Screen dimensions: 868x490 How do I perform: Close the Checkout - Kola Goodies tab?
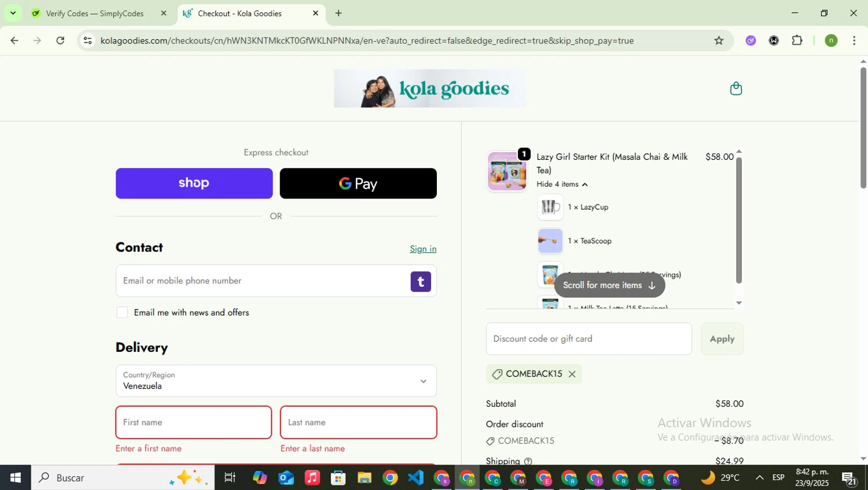315,13
